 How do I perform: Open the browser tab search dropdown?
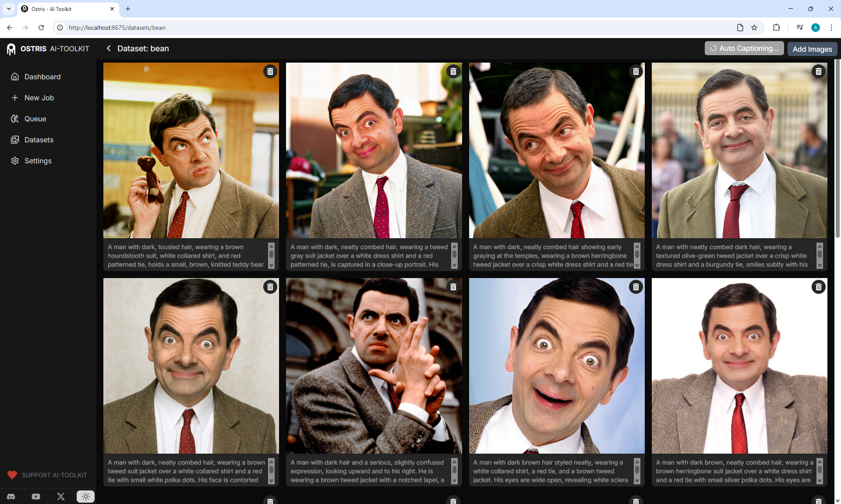tap(8, 9)
